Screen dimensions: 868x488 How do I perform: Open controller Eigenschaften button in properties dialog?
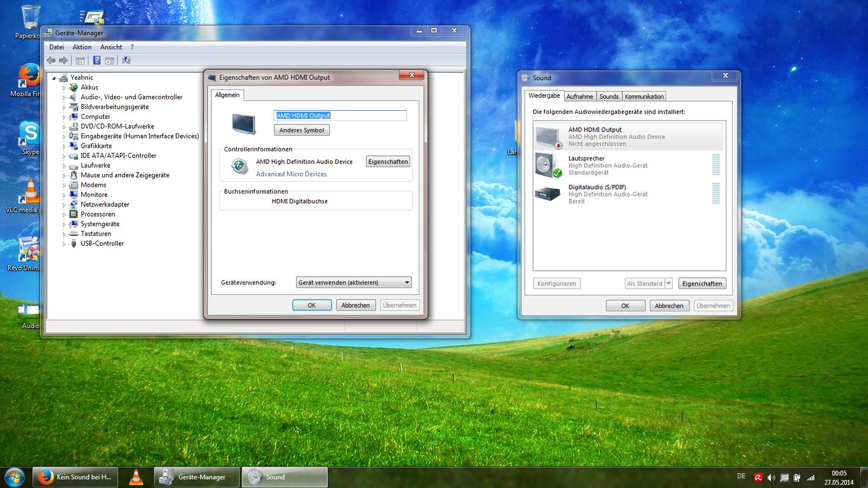[388, 161]
